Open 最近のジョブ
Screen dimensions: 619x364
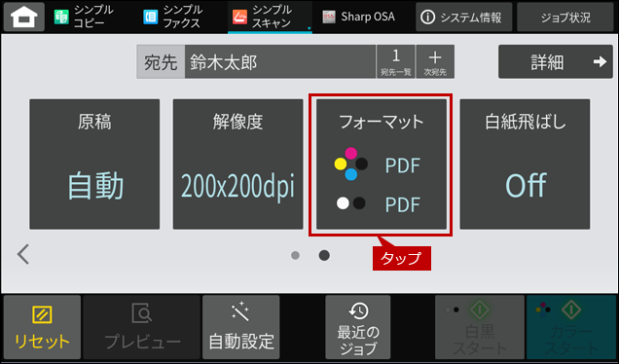click(357, 327)
